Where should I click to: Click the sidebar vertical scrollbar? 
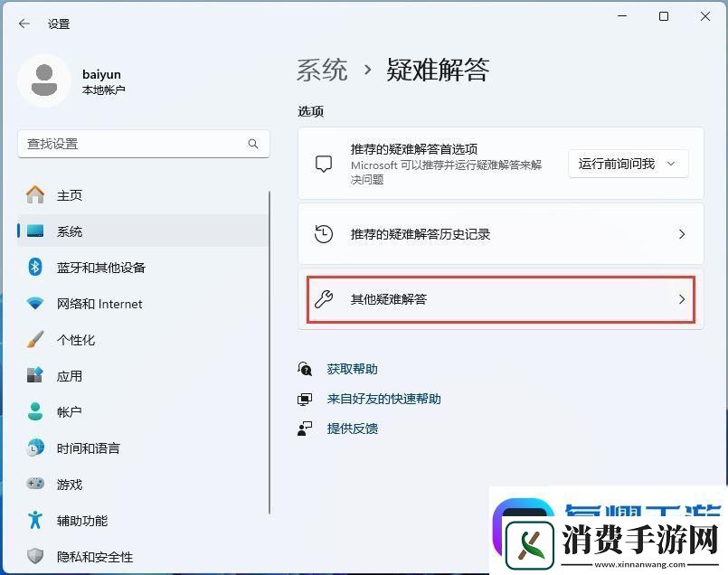click(269, 353)
